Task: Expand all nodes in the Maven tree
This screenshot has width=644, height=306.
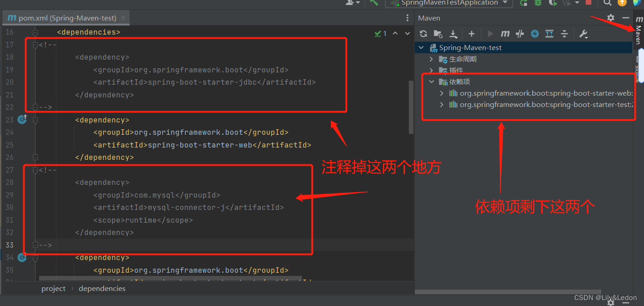Action: [x=549, y=33]
